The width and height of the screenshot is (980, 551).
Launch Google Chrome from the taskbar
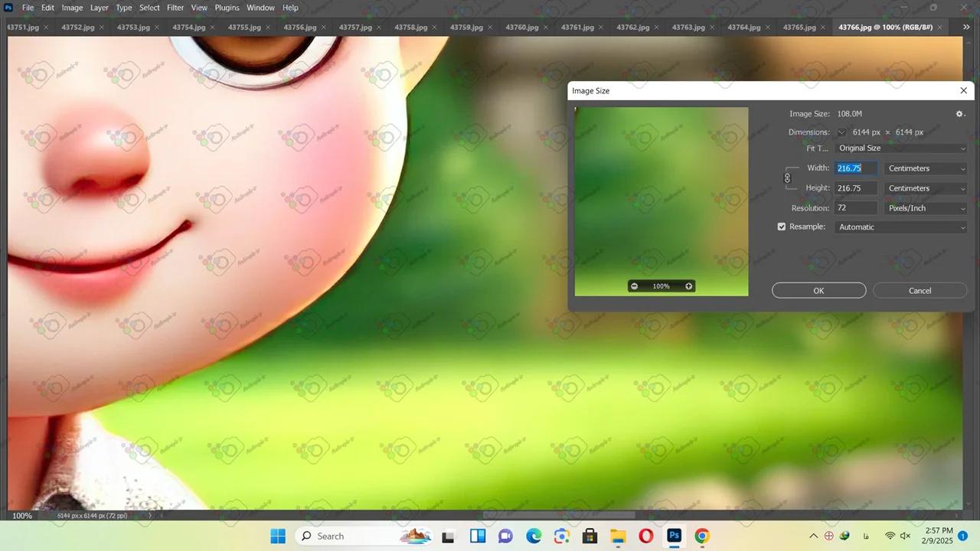click(x=702, y=536)
